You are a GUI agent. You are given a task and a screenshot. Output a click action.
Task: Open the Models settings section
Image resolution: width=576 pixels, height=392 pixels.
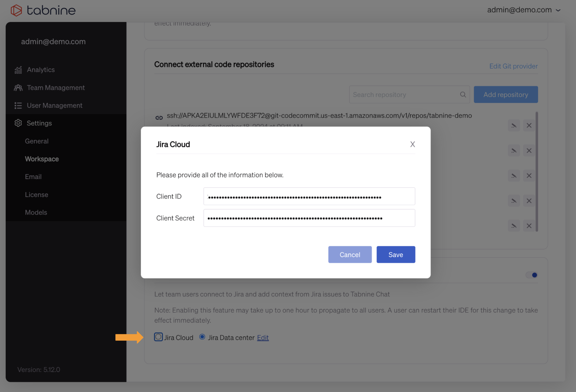pos(36,212)
